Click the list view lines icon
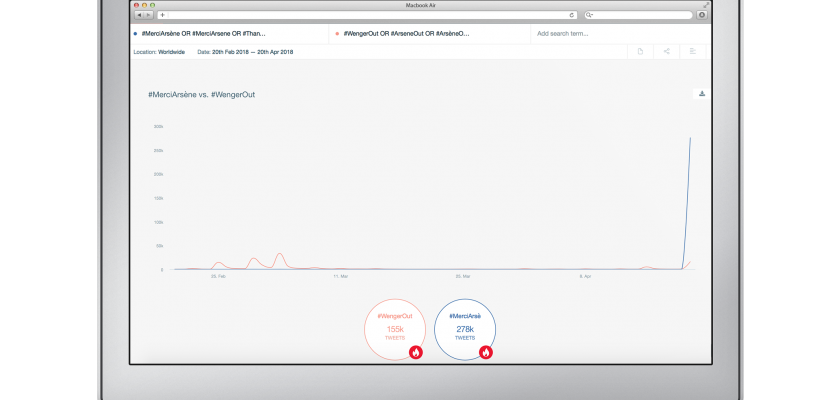 click(692, 52)
